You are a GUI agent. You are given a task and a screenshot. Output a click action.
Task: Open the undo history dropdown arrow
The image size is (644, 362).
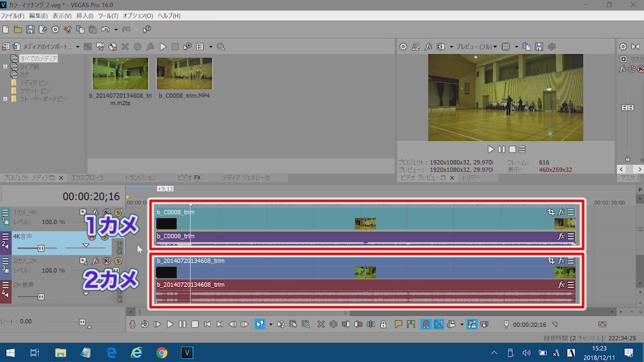(x=116, y=30)
